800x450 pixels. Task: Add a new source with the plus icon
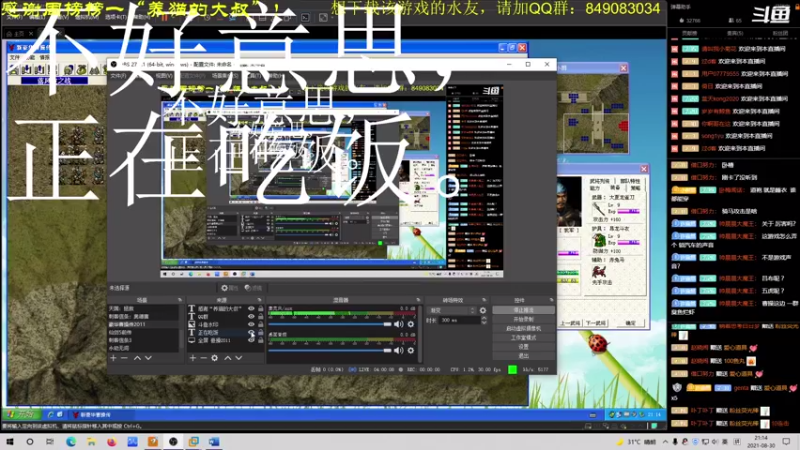click(192, 358)
